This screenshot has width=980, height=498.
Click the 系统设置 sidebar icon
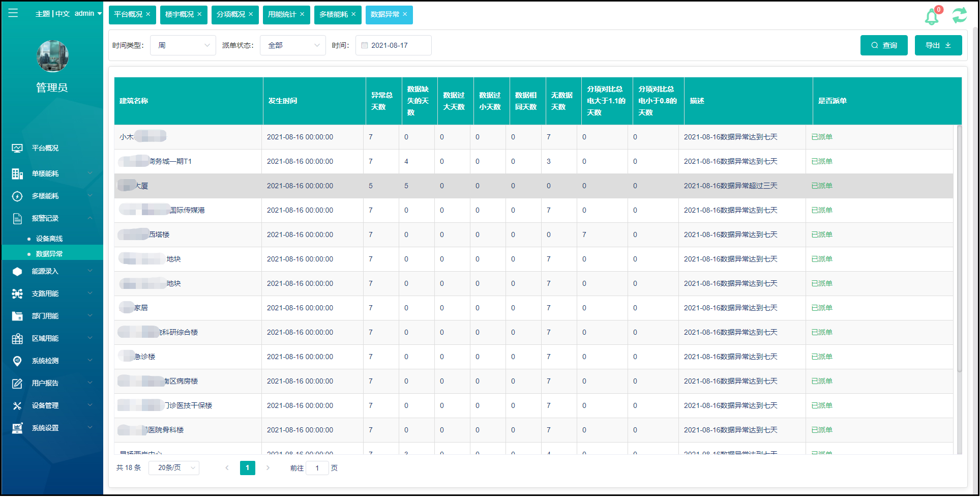tap(17, 428)
